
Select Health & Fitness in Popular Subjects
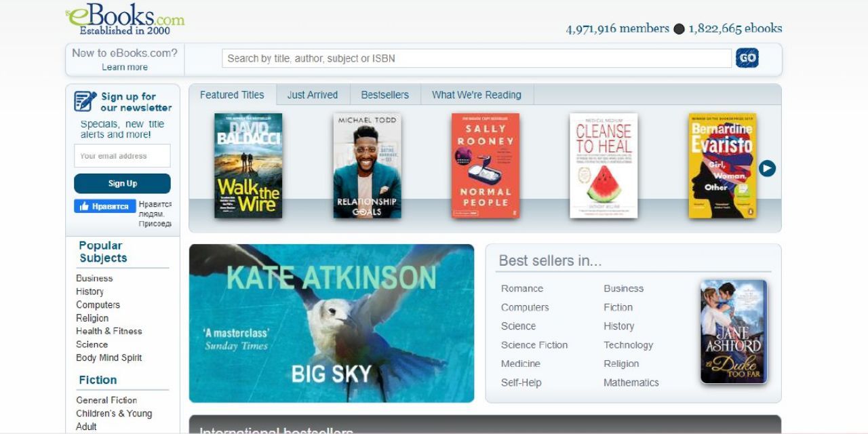pos(109,331)
